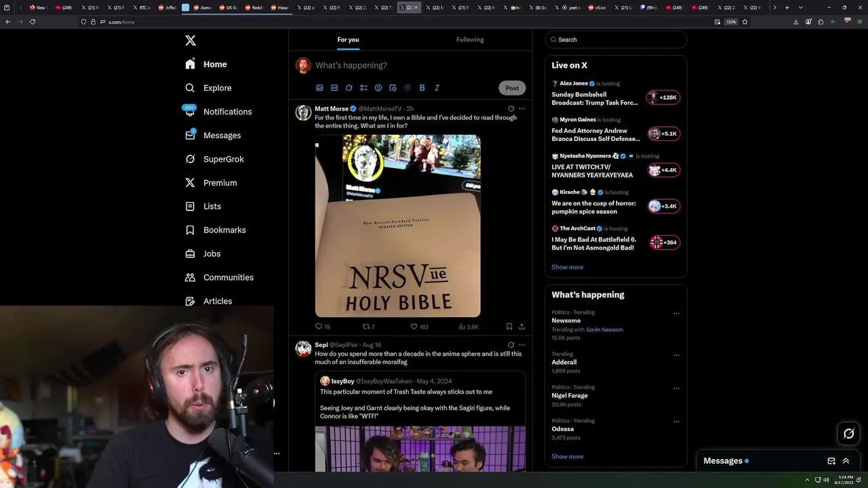
Task: Toggle bold formatting in composer
Action: click(422, 88)
